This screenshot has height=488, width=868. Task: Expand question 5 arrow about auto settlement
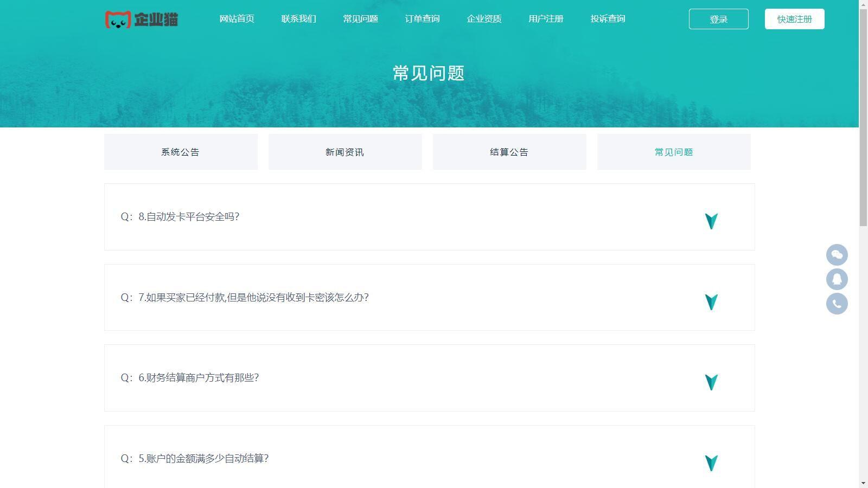[711, 463]
